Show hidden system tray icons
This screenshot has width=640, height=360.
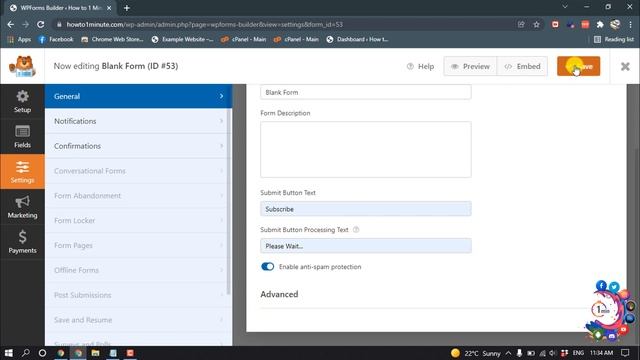tap(508, 353)
